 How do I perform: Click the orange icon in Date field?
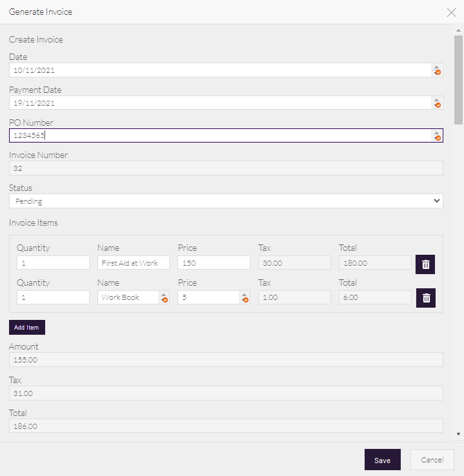tap(438, 72)
